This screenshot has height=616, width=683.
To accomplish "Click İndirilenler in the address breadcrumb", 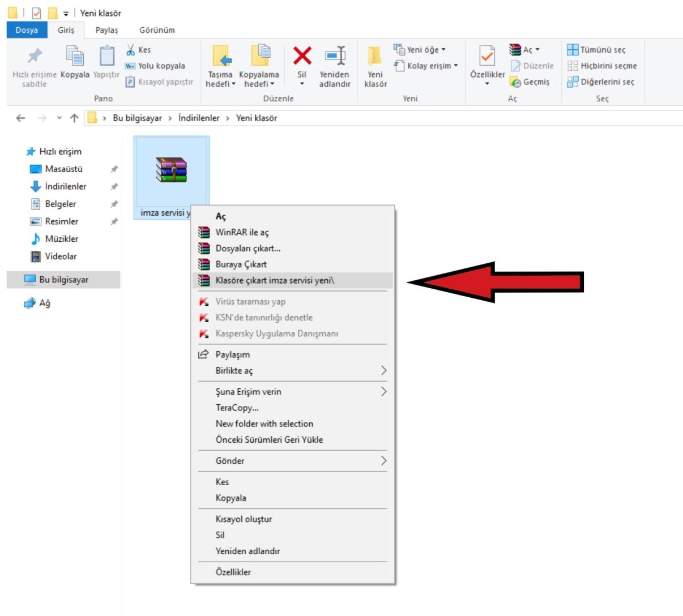I will pyautogui.click(x=199, y=118).
